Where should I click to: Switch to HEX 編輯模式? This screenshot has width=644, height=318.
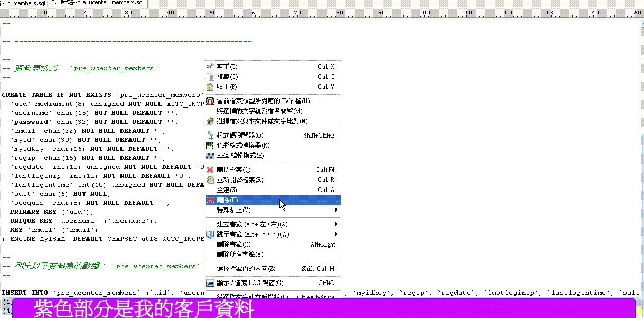[x=273, y=156]
